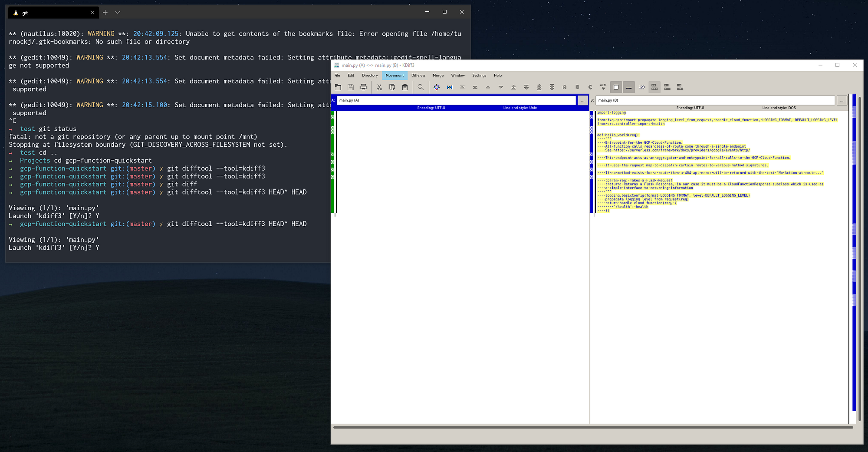Viewport: 868px width, 452px height.
Task: Open the Diffview menu
Action: [418, 75]
